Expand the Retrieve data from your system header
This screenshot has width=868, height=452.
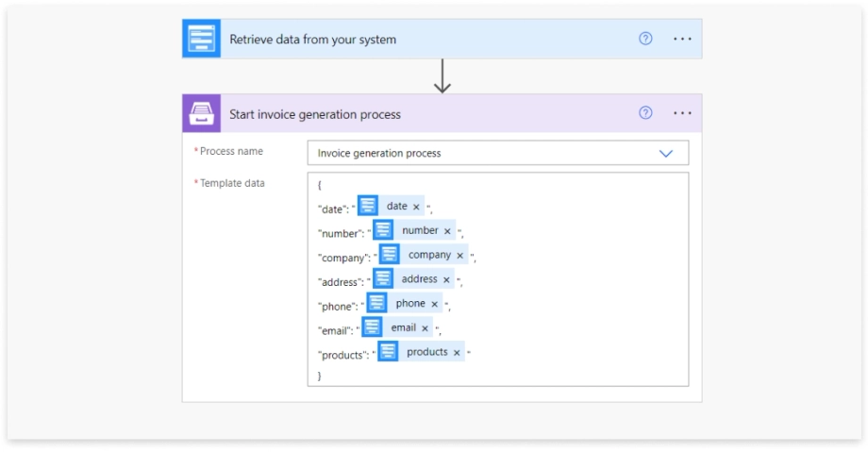tap(442, 39)
